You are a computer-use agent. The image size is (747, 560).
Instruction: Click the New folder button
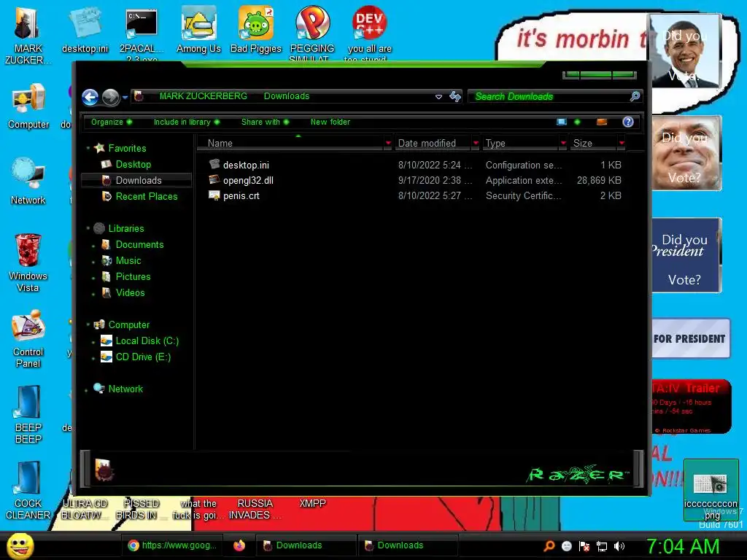click(330, 122)
